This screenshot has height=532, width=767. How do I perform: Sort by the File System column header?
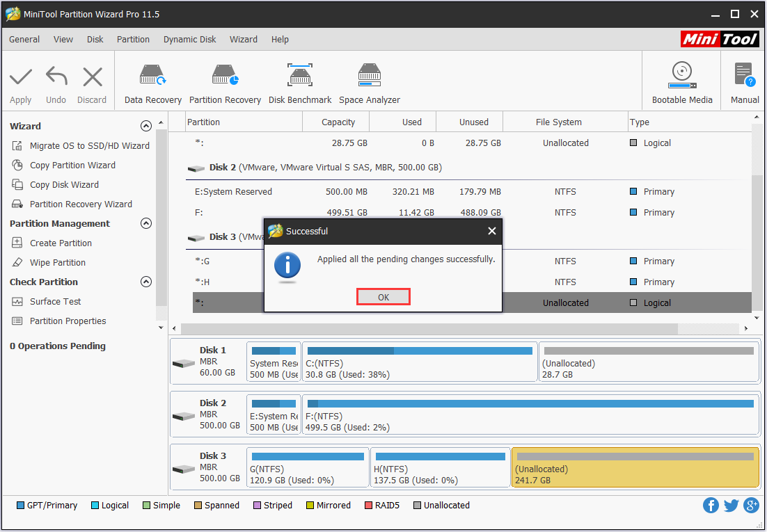click(565, 122)
